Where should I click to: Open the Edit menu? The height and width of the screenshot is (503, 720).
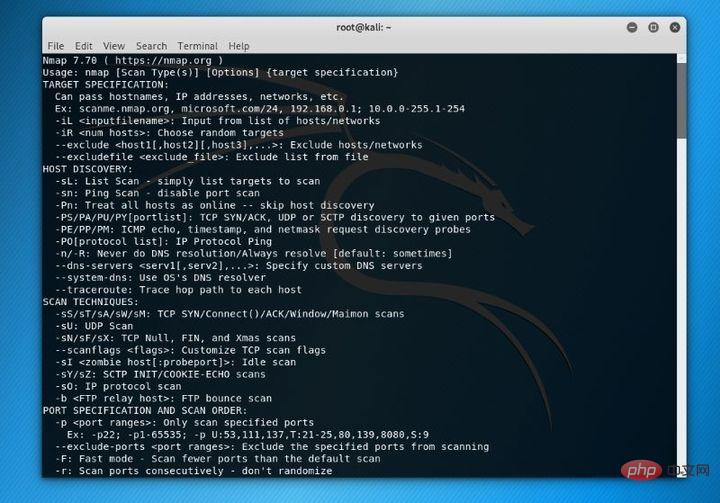point(84,46)
